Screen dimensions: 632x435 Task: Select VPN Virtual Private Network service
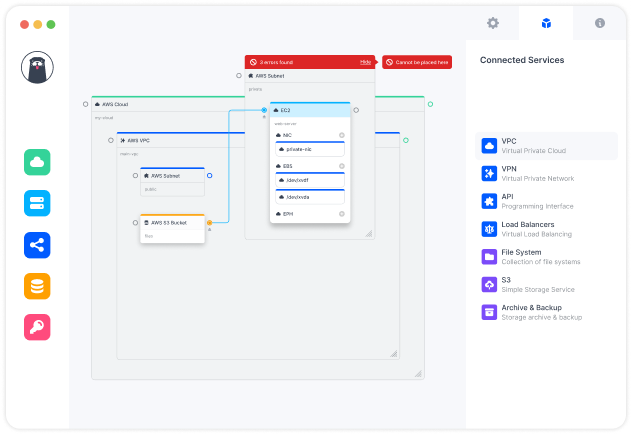coord(546,174)
